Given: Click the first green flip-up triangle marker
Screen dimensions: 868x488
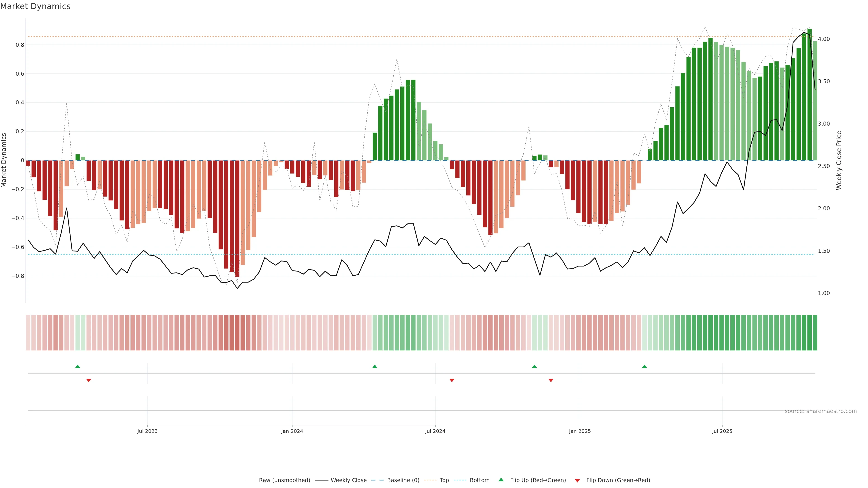Looking at the screenshot, I should pyautogui.click(x=78, y=366).
